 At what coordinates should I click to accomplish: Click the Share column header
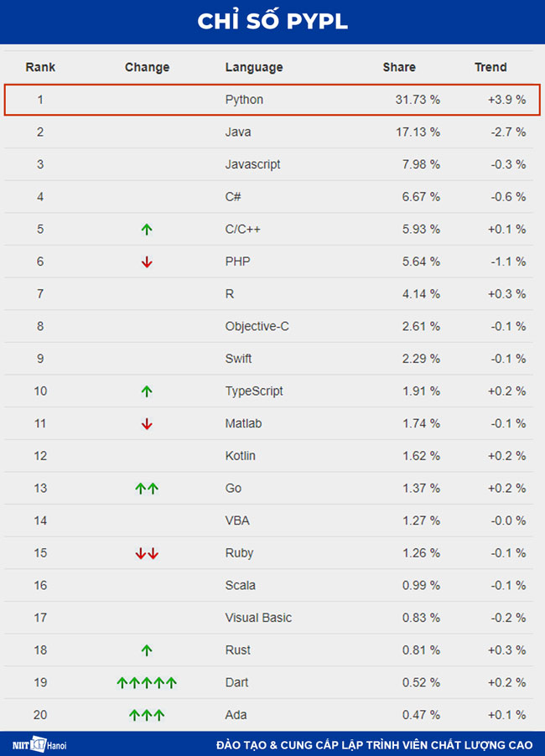tap(399, 67)
